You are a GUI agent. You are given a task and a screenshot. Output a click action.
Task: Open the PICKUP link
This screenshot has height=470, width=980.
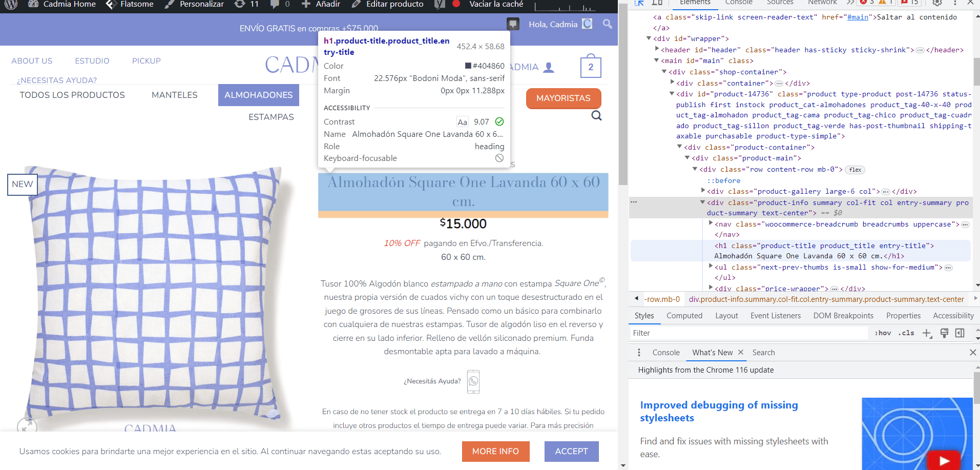(x=147, y=60)
